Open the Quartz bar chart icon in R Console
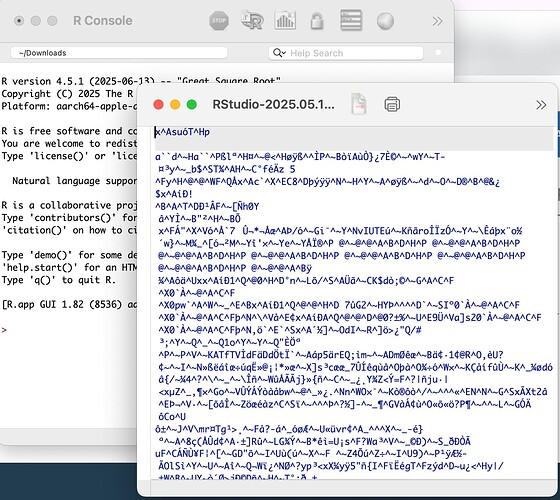The height and width of the screenshot is (500, 560). (285, 20)
